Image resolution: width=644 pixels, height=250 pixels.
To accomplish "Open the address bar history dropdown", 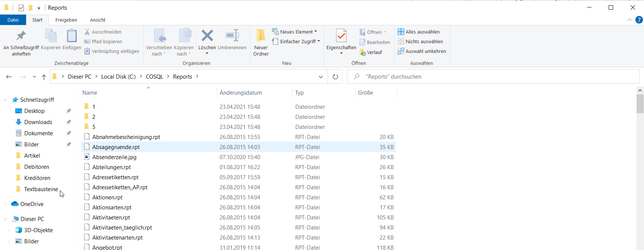I will click(321, 77).
